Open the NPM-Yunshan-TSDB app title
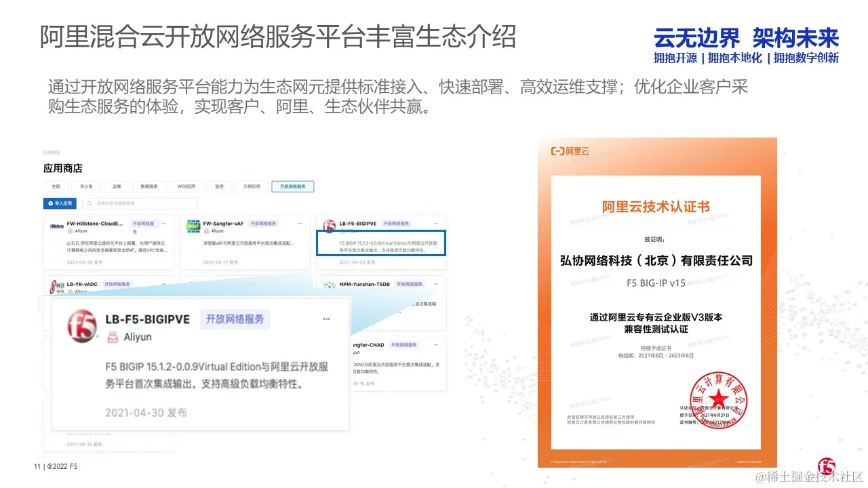868x488 pixels. [x=365, y=284]
